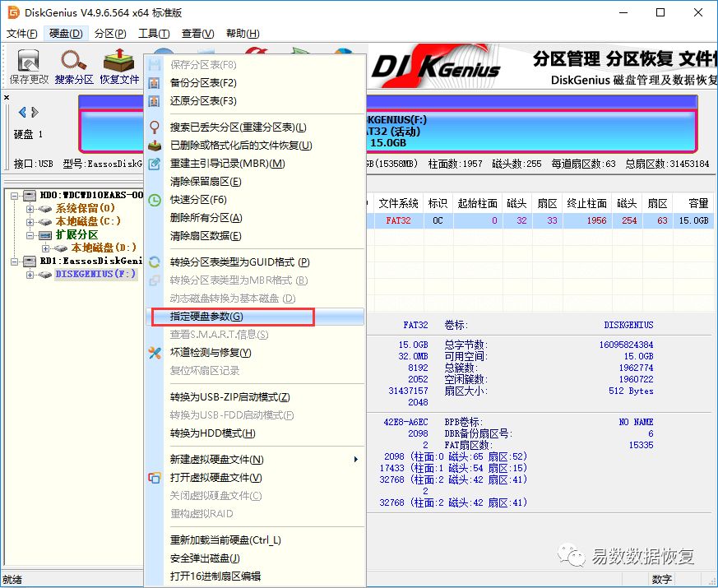Image resolution: width=718 pixels, height=588 pixels.
Task: Click the 已删除文件恢复 menu icon
Action: (155, 146)
